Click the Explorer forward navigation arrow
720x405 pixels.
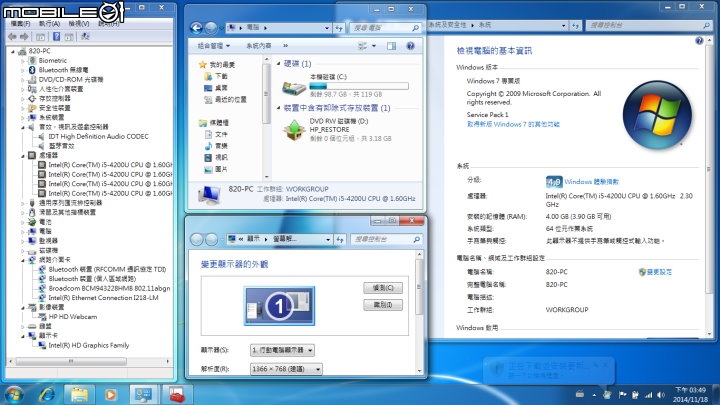coord(211,28)
